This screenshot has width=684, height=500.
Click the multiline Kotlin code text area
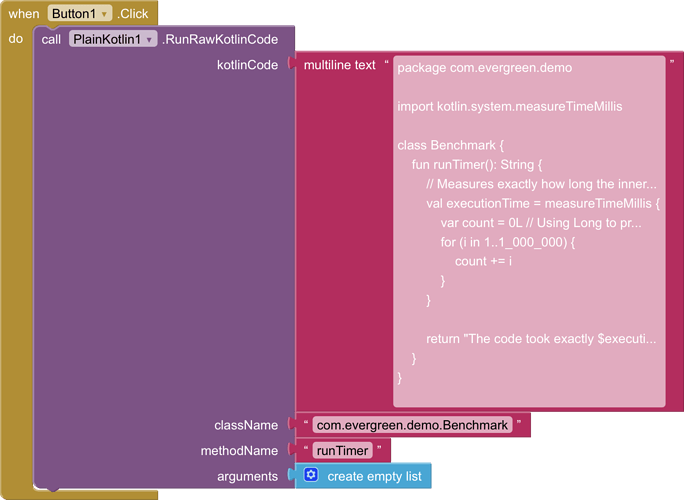[529, 231]
